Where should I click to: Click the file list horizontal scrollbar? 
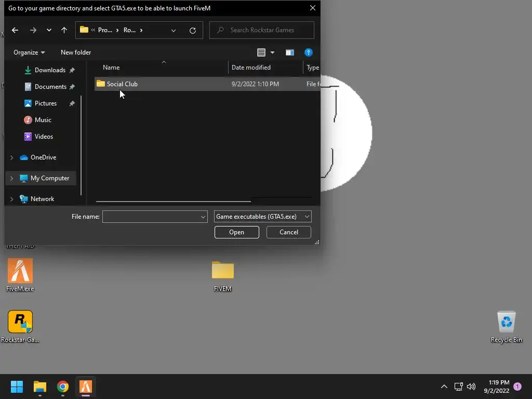pos(174,202)
